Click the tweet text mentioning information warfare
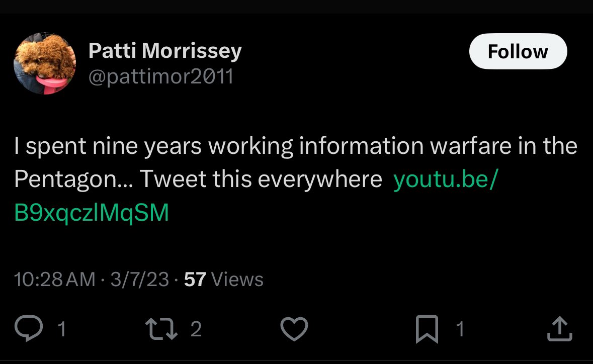 [296, 146]
